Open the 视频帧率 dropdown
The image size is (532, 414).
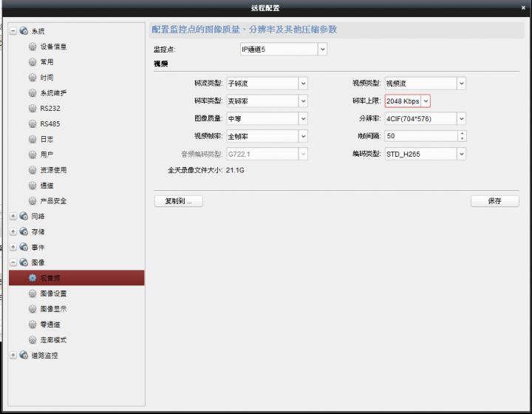pyautogui.click(x=304, y=136)
